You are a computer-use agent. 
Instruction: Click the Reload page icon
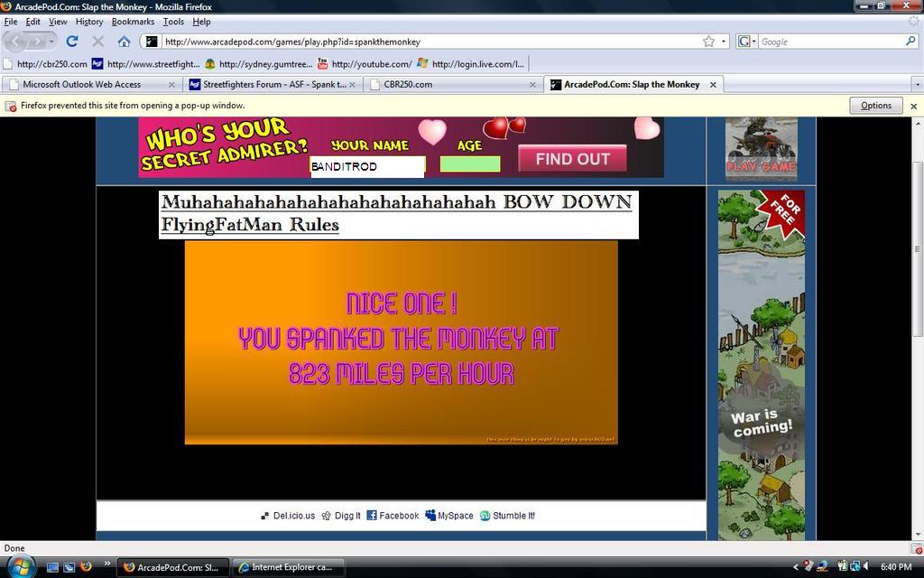point(72,42)
